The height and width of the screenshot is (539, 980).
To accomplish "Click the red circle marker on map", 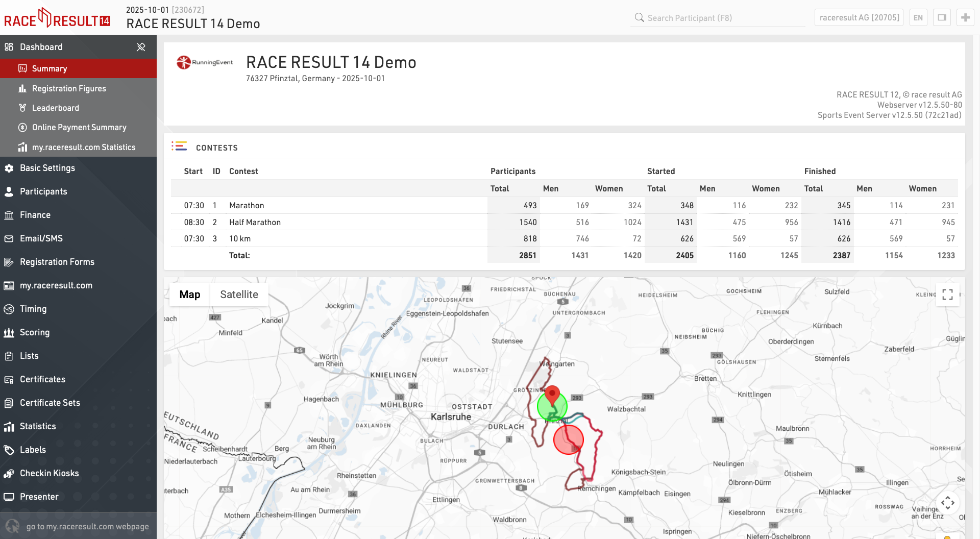I will tap(568, 439).
